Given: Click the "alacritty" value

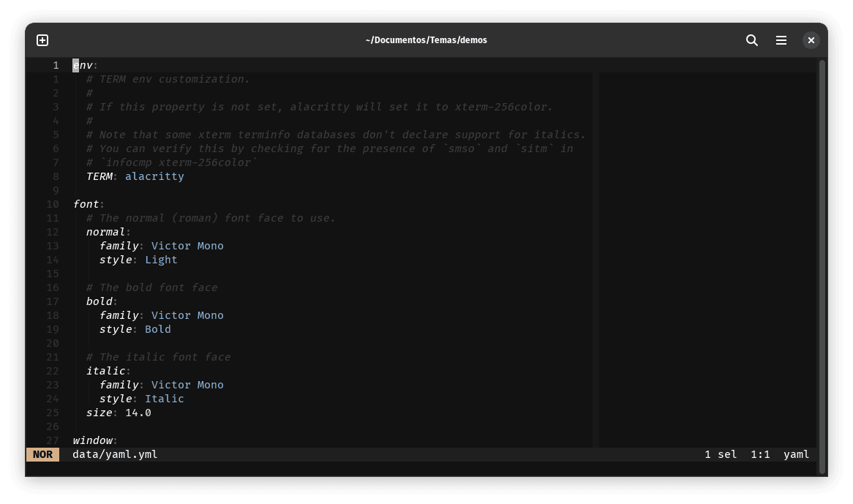Looking at the screenshot, I should (154, 177).
